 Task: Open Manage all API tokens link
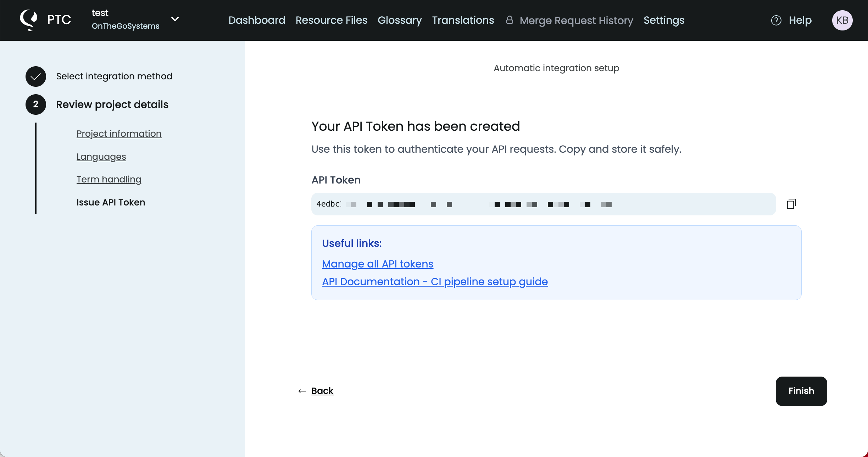[x=378, y=264]
